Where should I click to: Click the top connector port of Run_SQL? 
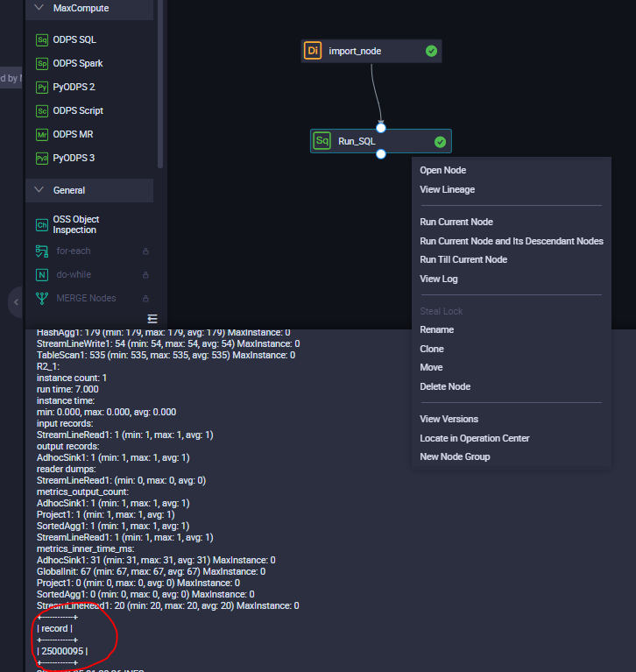point(380,128)
